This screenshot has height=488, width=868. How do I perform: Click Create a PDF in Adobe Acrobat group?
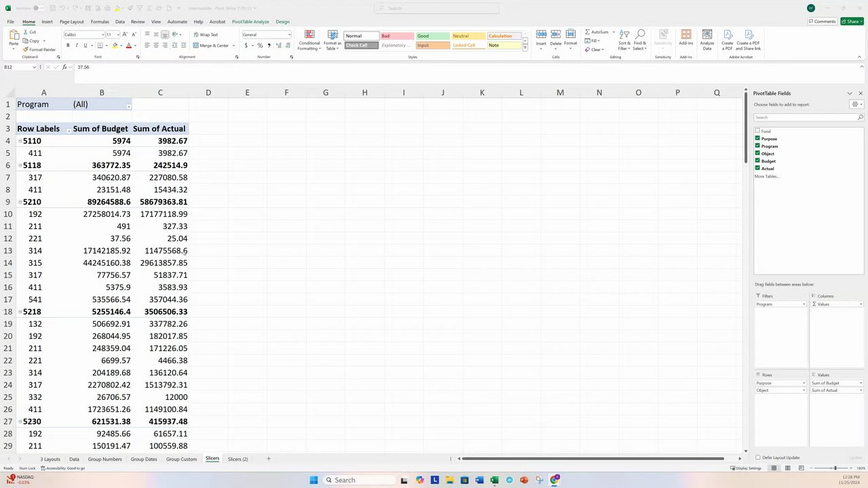pyautogui.click(x=727, y=40)
